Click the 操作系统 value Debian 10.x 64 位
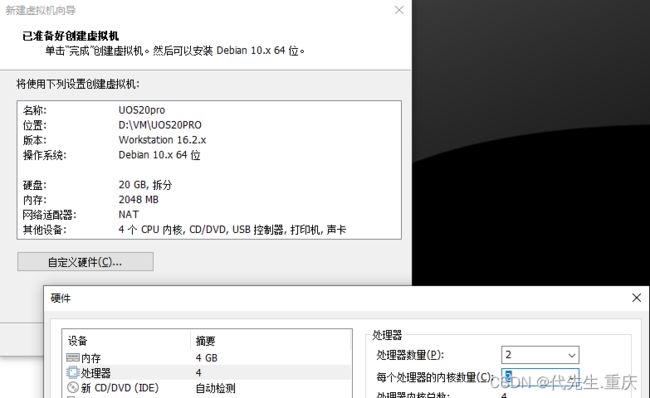Image resolution: width=650 pixels, height=398 pixels. click(159, 155)
